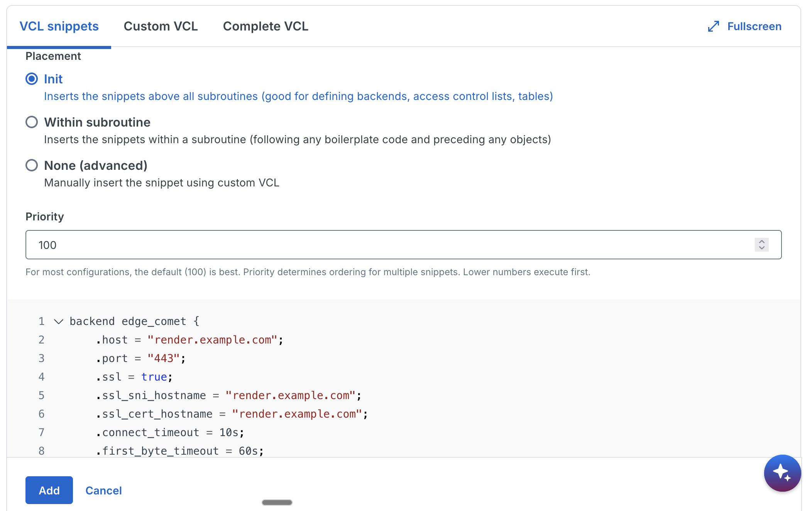The image size is (812, 511).
Task: Choose the None (advanced) placement option
Action: pyautogui.click(x=32, y=165)
